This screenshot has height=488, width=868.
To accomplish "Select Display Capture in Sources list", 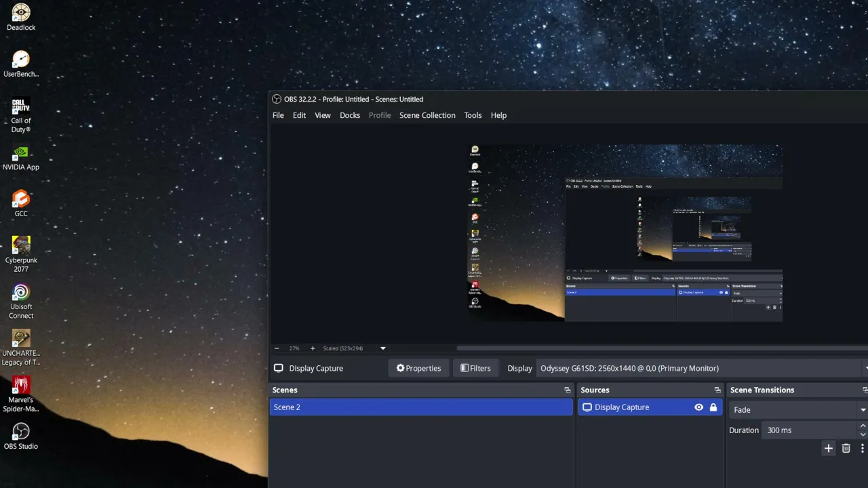I will point(650,407).
